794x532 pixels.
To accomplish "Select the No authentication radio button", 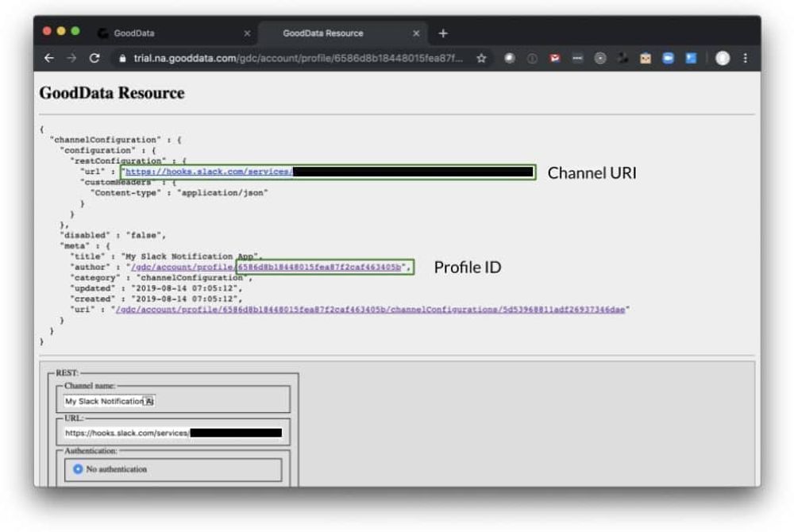I will 78,469.
